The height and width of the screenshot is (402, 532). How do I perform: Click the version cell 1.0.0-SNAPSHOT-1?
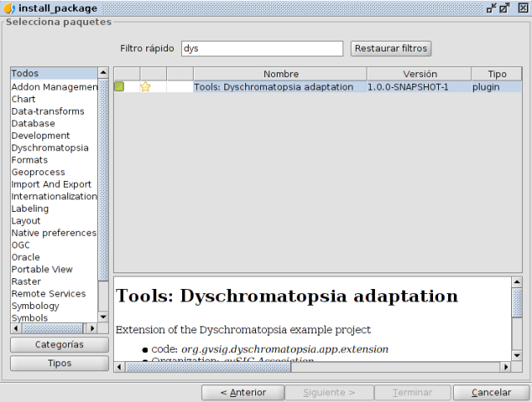pyautogui.click(x=419, y=87)
